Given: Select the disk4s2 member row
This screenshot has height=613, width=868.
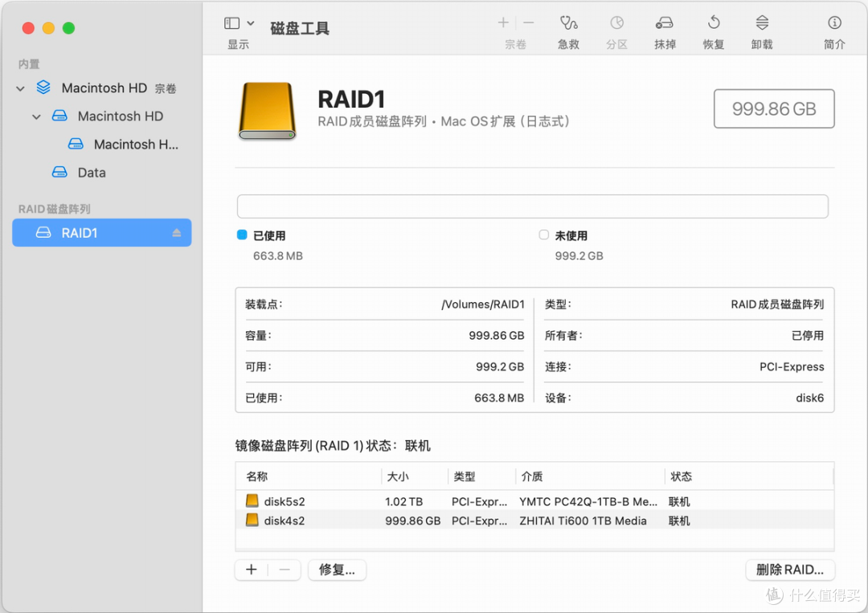Looking at the screenshot, I should point(534,521).
